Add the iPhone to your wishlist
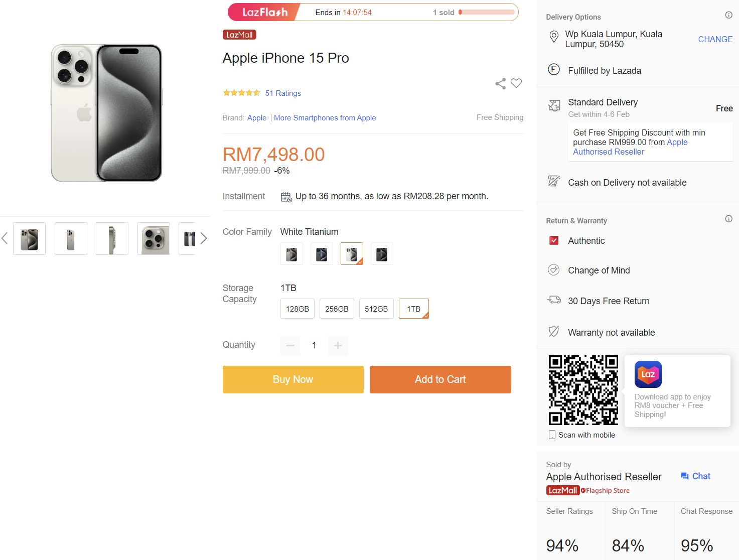Image resolution: width=739 pixels, height=560 pixels. (516, 83)
